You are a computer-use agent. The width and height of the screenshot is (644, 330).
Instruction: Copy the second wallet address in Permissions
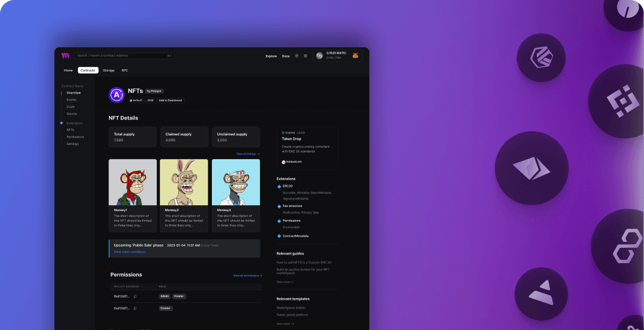pyautogui.click(x=135, y=308)
